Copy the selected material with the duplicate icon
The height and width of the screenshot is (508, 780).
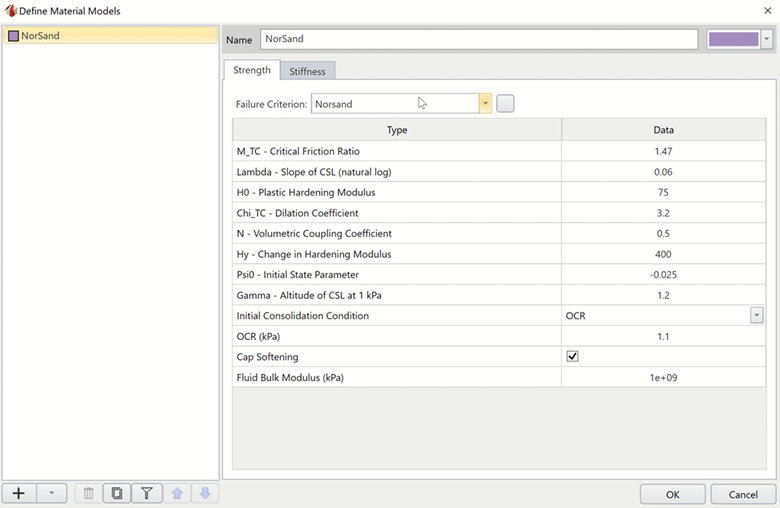pos(117,493)
